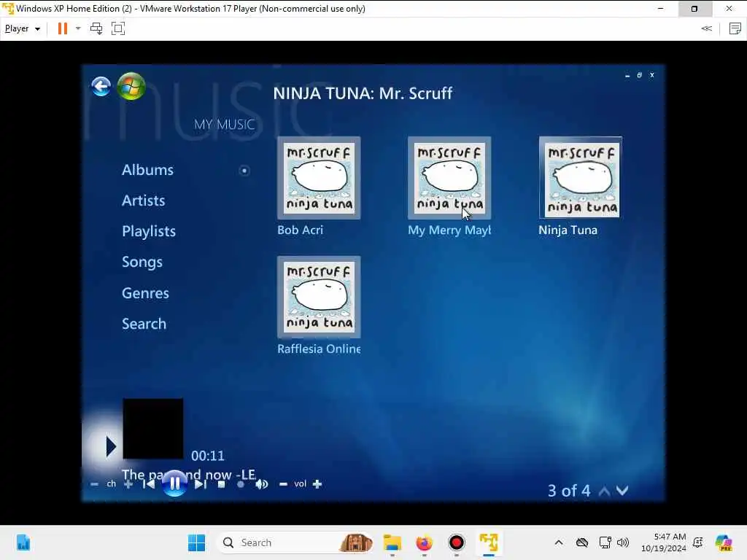Open the taskbar volume icon
The width and height of the screenshot is (747, 560).
623,542
